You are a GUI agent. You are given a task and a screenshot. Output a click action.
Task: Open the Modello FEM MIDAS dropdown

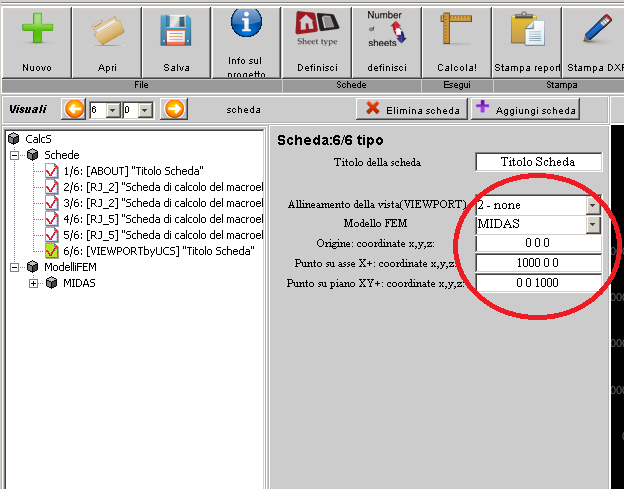pos(593,225)
